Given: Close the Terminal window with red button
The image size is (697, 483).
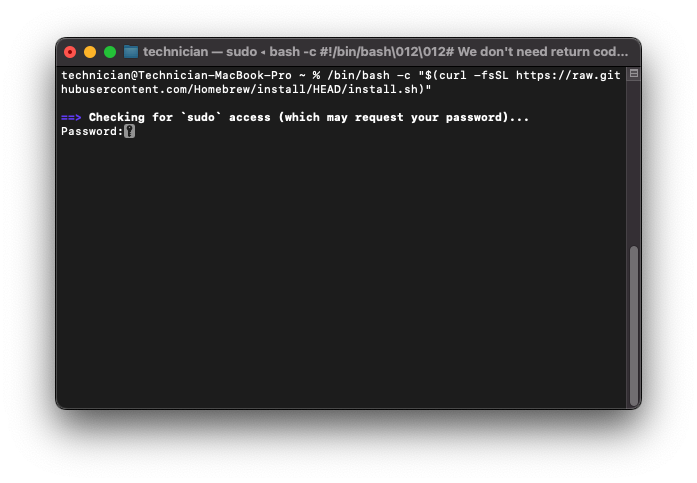Looking at the screenshot, I should (70, 52).
